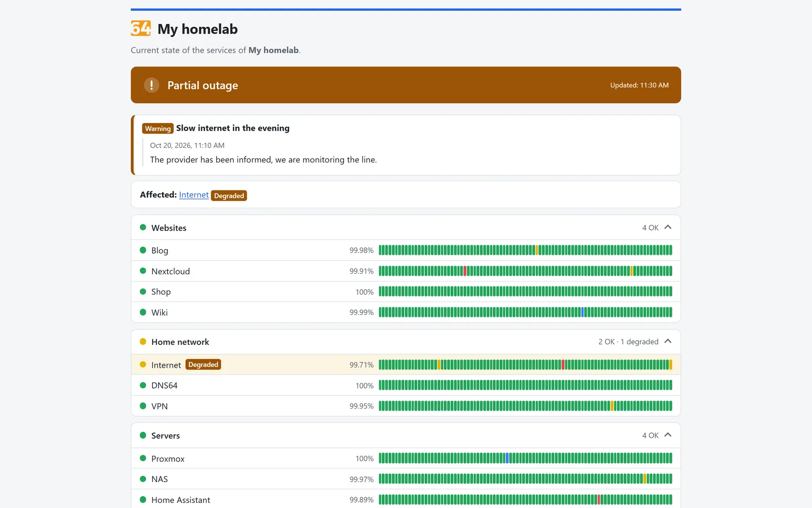Click the yellow bar in VPN uptime history

613,406
